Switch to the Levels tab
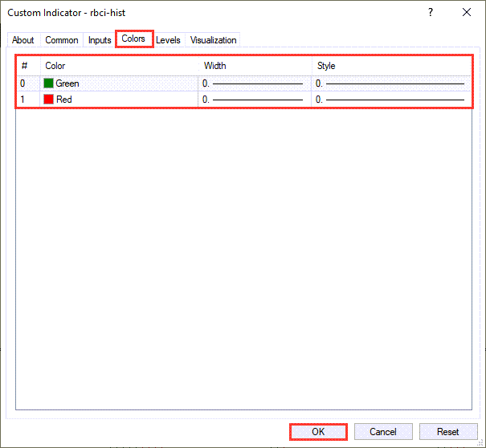This screenshot has height=448, width=486. coord(168,40)
